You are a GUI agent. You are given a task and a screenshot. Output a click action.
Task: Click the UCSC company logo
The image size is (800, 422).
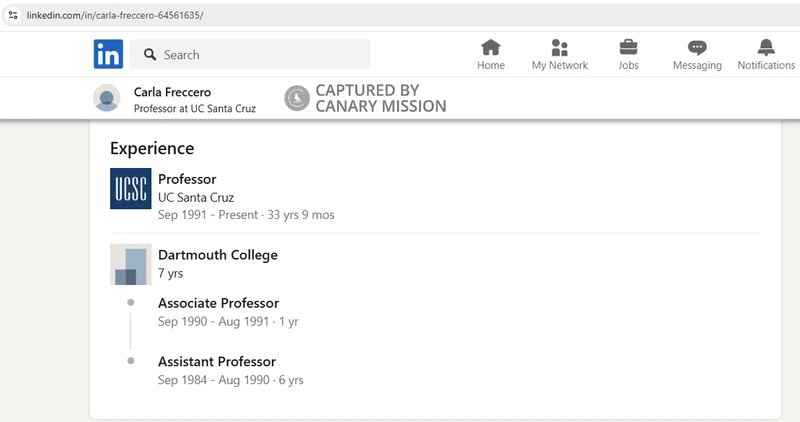point(131,188)
